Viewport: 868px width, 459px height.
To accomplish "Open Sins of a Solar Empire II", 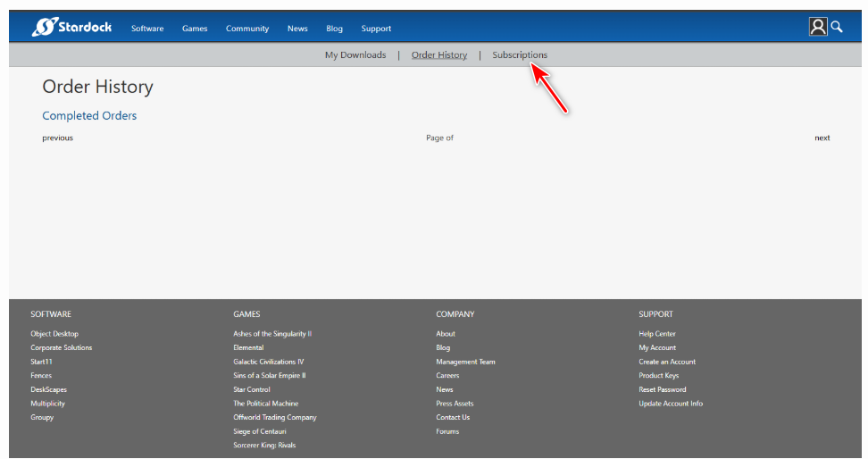I will pos(269,376).
